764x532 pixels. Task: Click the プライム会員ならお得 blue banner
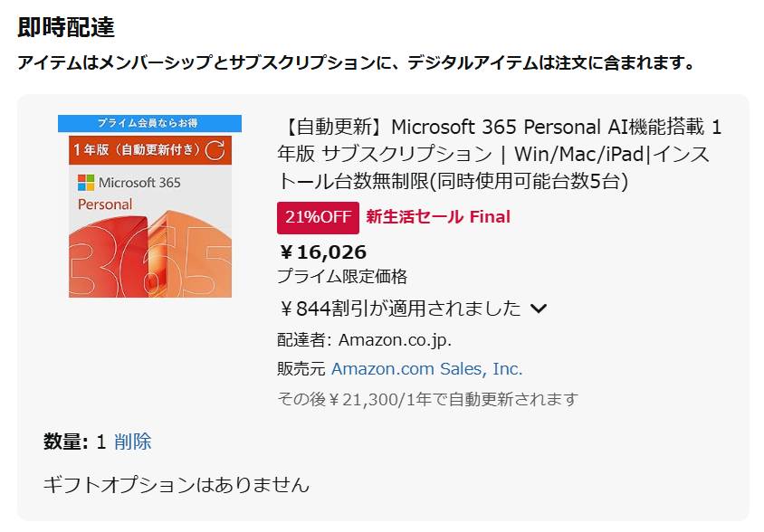pyautogui.click(x=149, y=123)
